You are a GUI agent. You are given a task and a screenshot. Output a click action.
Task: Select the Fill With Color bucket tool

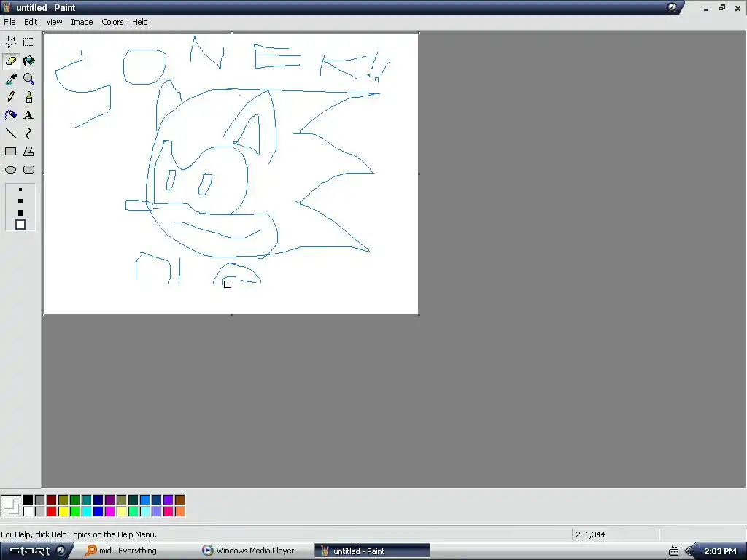click(x=29, y=61)
